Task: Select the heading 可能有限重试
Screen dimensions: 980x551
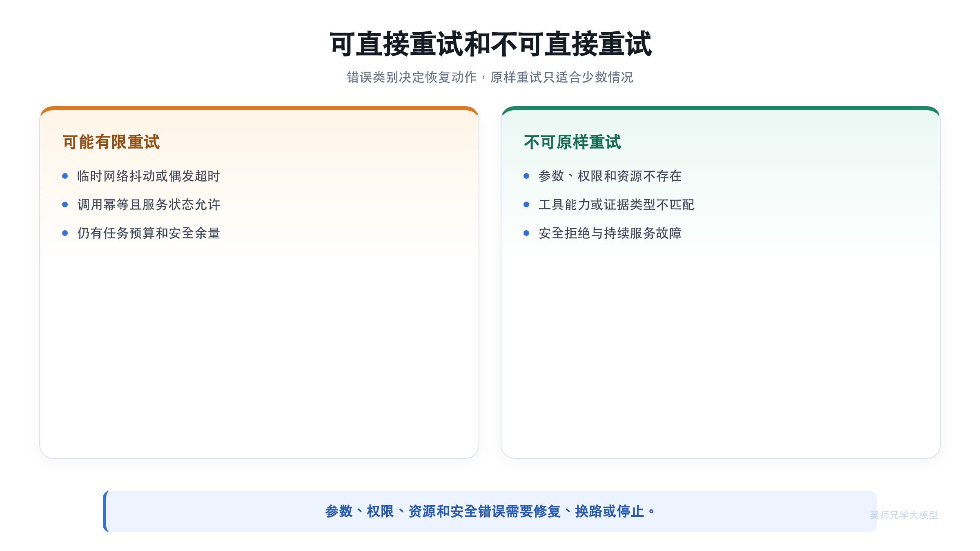Action: (x=111, y=142)
